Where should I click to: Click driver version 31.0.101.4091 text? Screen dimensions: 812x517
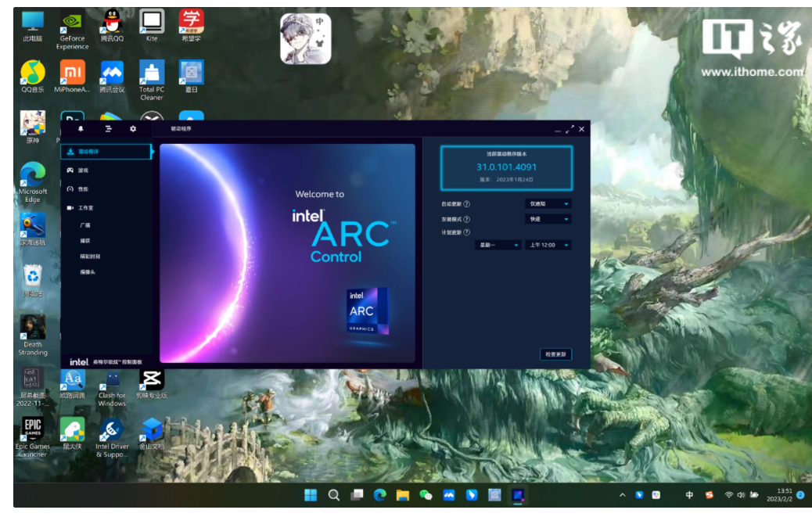click(506, 167)
